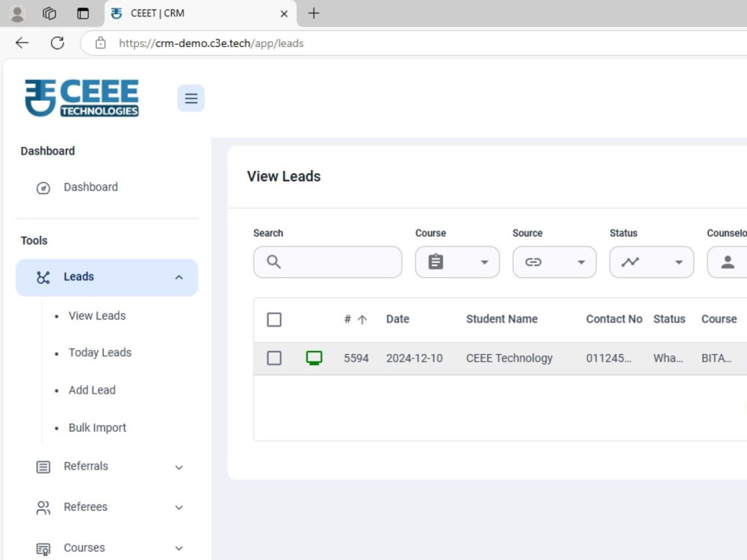Click the Referees sidebar label
747x560 pixels.
86,507
